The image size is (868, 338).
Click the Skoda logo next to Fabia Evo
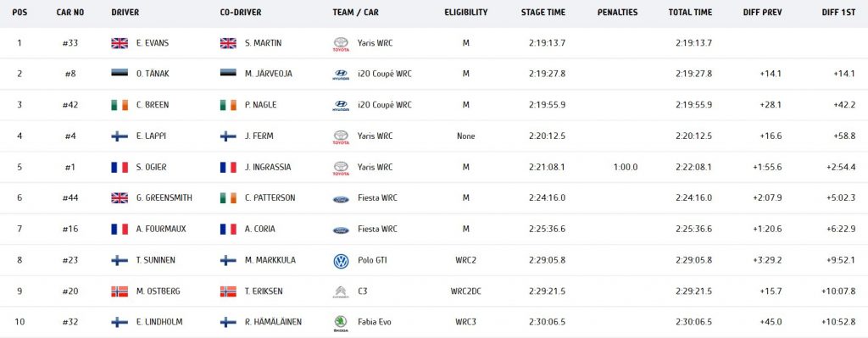pyautogui.click(x=341, y=323)
